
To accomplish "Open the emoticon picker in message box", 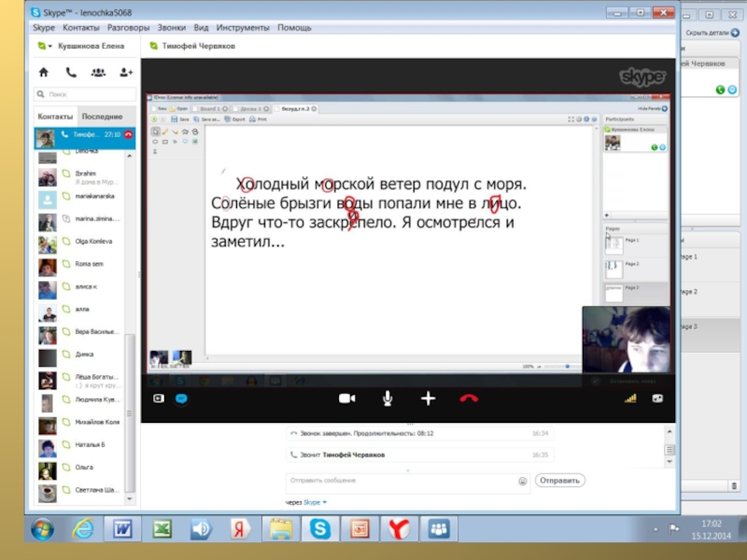I will pyautogui.click(x=523, y=482).
